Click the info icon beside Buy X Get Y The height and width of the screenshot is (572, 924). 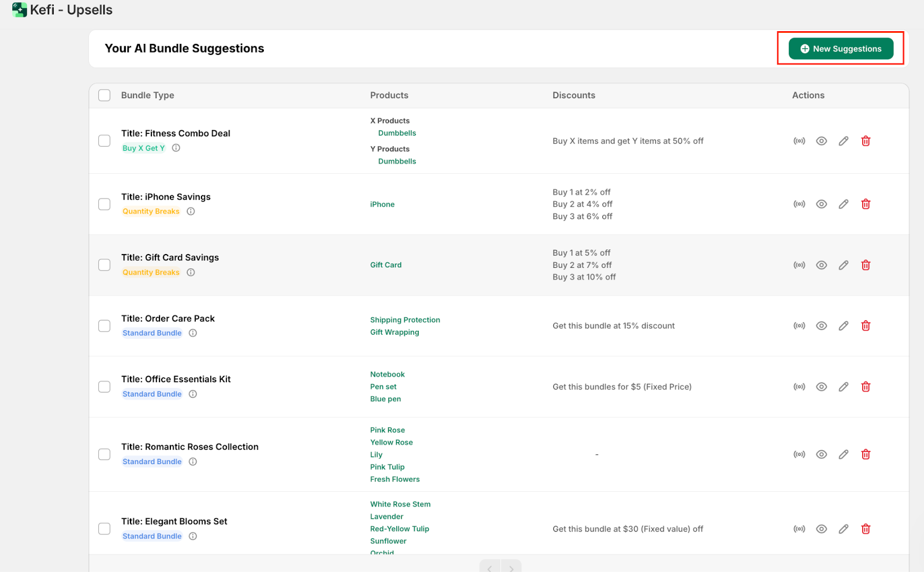[x=176, y=148]
